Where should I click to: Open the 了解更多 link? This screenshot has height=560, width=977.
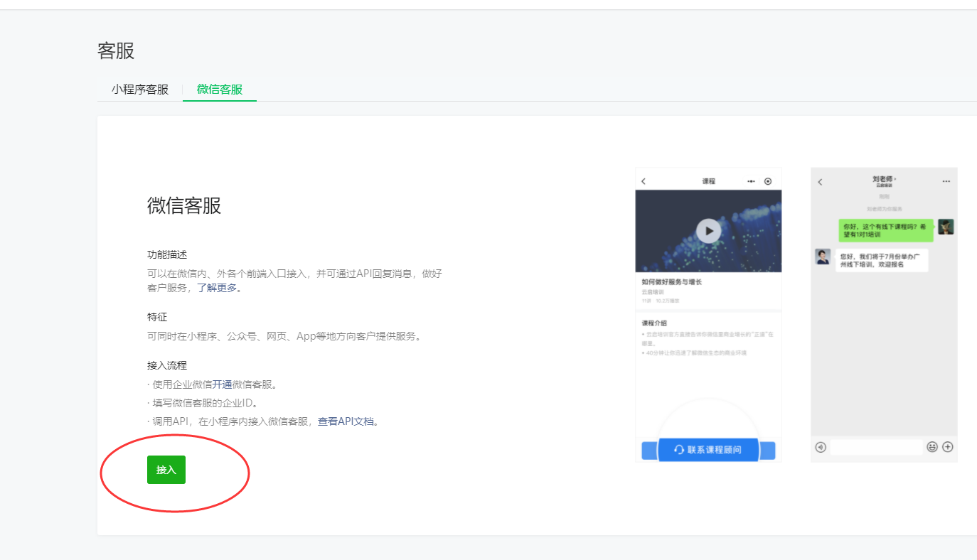[x=217, y=288]
